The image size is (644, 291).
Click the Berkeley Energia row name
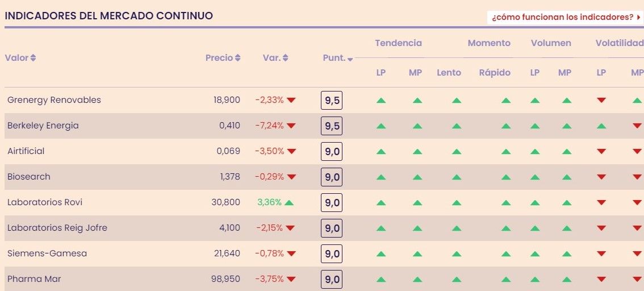click(x=43, y=126)
